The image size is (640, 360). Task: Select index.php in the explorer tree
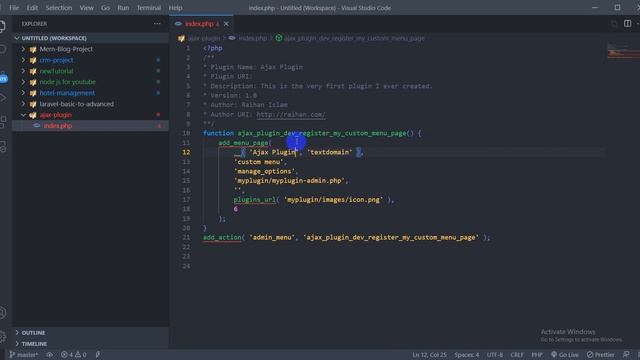[x=90, y=126]
